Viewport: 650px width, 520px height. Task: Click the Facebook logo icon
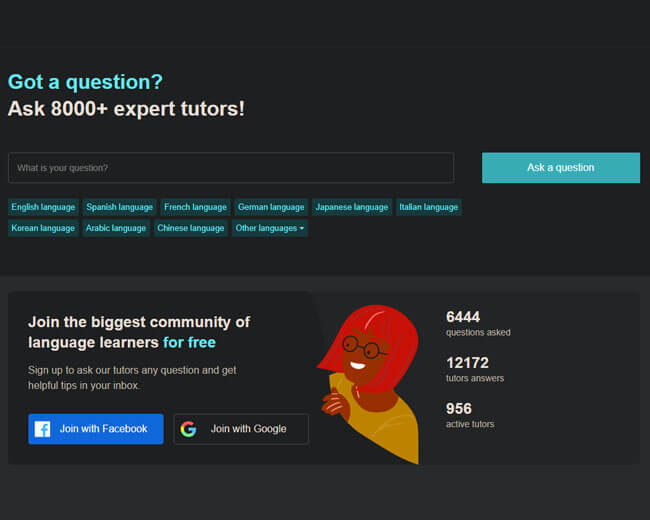coord(42,429)
